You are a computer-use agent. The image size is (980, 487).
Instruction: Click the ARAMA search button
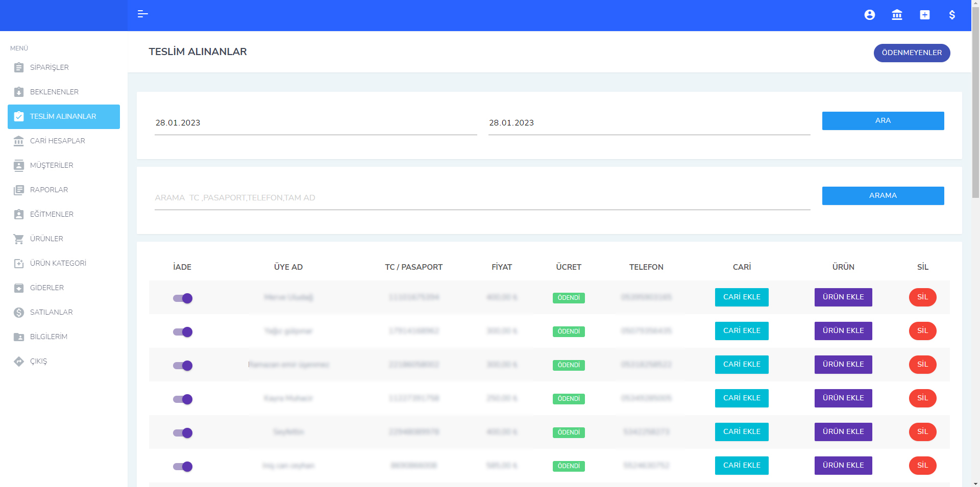(x=883, y=196)
